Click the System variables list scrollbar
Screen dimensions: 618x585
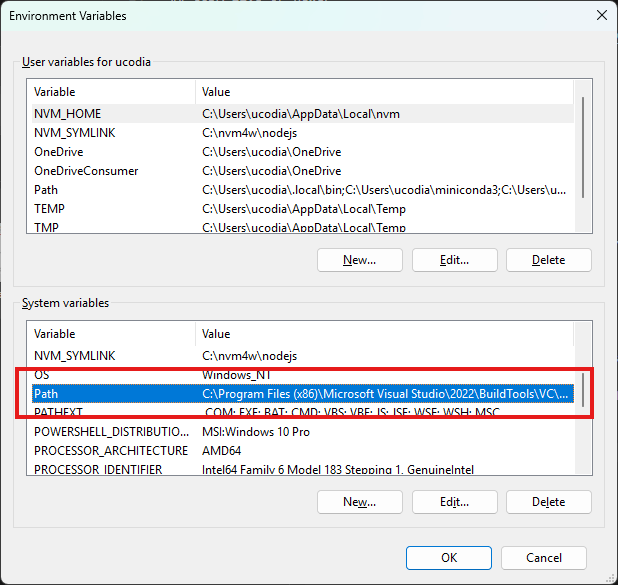tap(584, 400)
